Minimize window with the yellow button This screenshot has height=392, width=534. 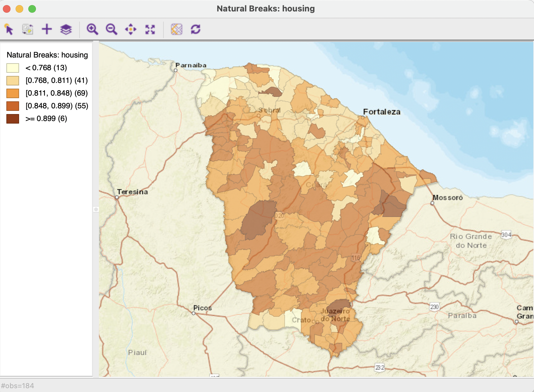click(x=19, y=9)
